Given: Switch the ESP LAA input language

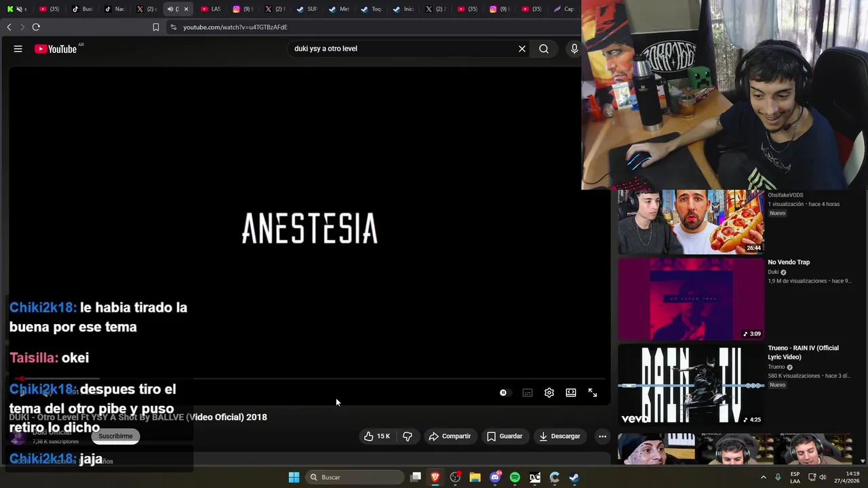Looking at the screenshot, I should pos(795,477).
